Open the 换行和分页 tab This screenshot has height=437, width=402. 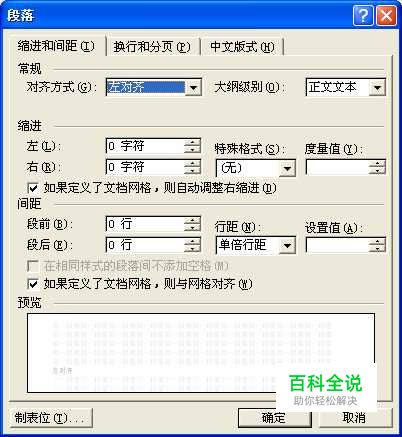(x=152, y=47)
